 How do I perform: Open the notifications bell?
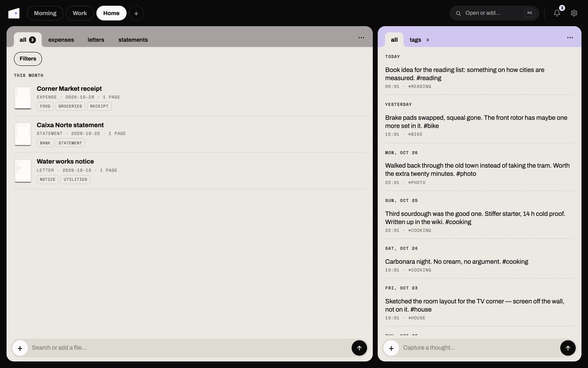pyautogui.click(x=557, y=13)
